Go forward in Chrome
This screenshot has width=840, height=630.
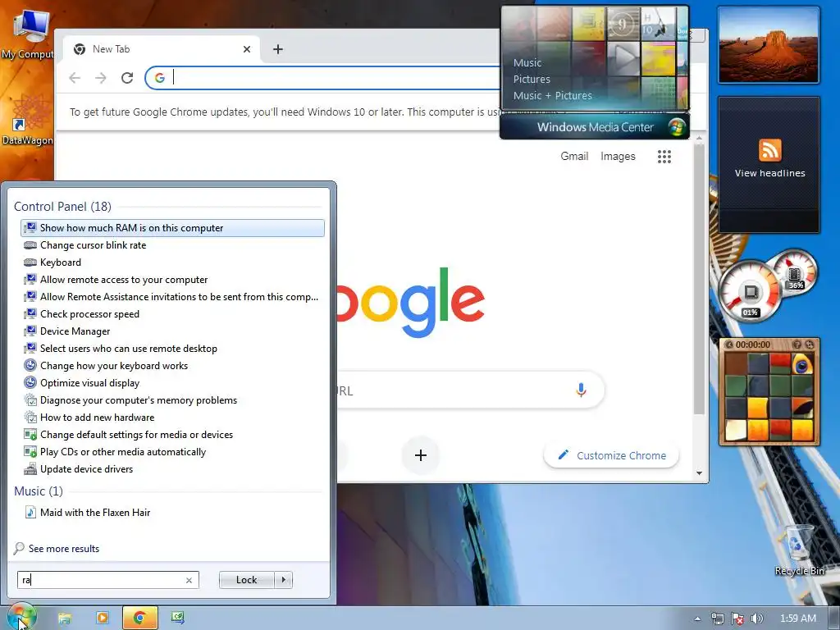(101, 78)
